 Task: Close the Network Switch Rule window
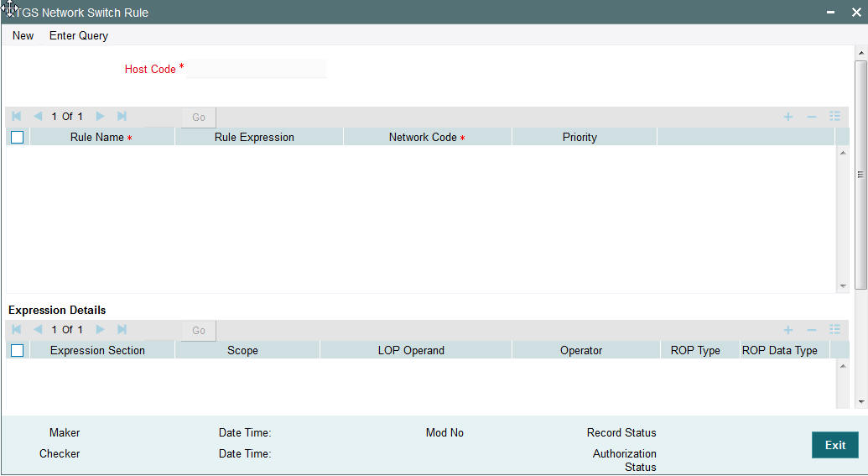click(855, 13)
